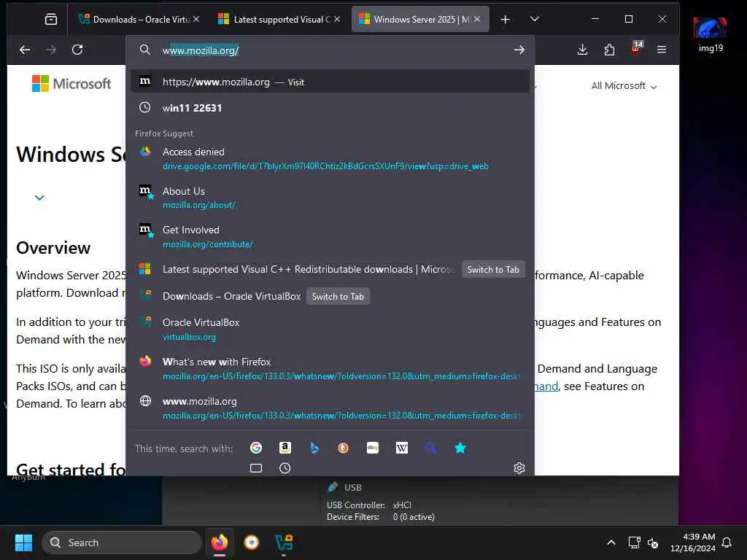Viewport: 747px width, 560px height.
Task: Reload the current page
Action: click(77, 50)
